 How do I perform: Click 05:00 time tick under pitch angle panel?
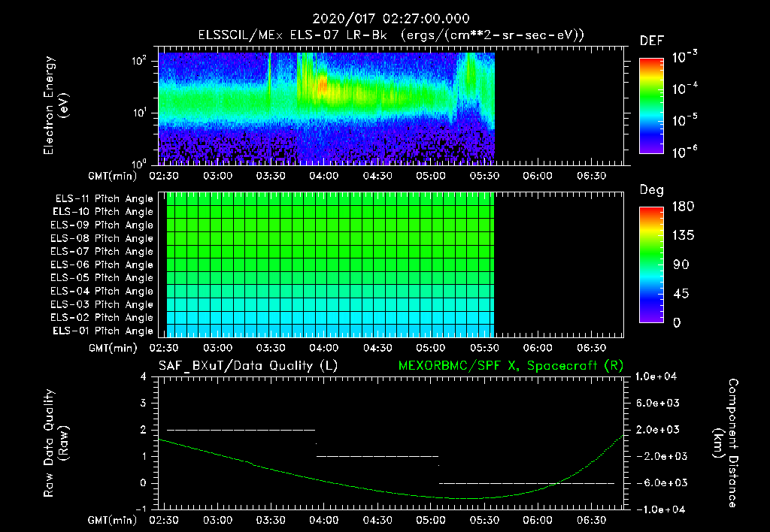(431, 348)
